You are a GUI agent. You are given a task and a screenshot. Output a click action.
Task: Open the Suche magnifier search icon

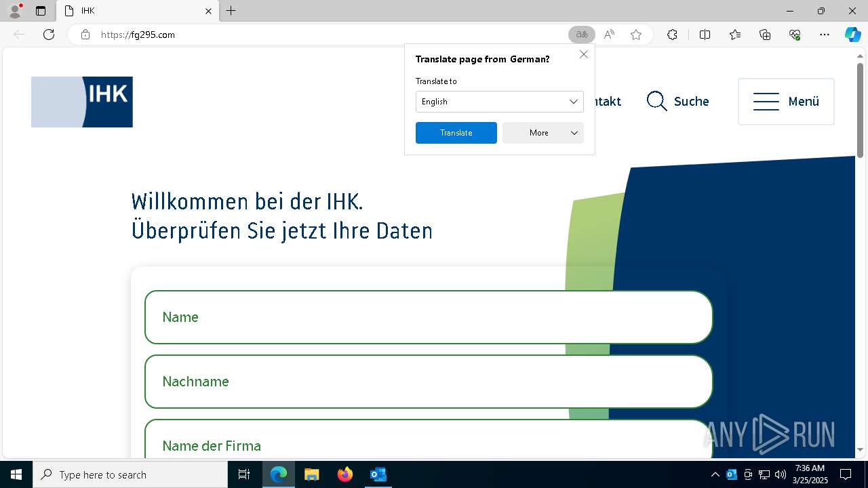click(656, 102)
